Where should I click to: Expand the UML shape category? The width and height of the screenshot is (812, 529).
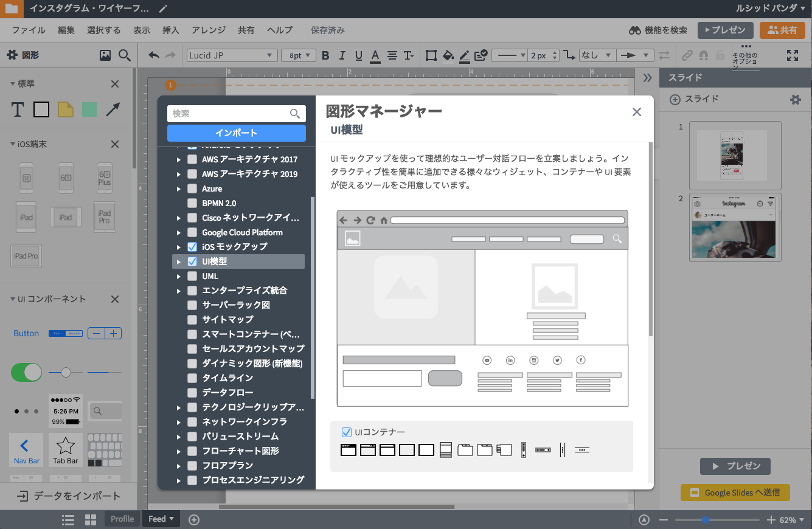point(178,275)
